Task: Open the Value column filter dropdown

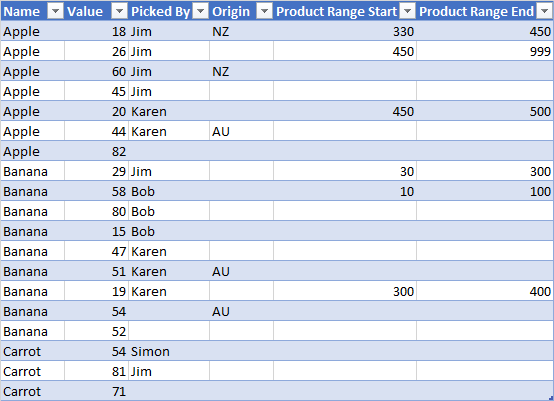Action: [119, 12]
